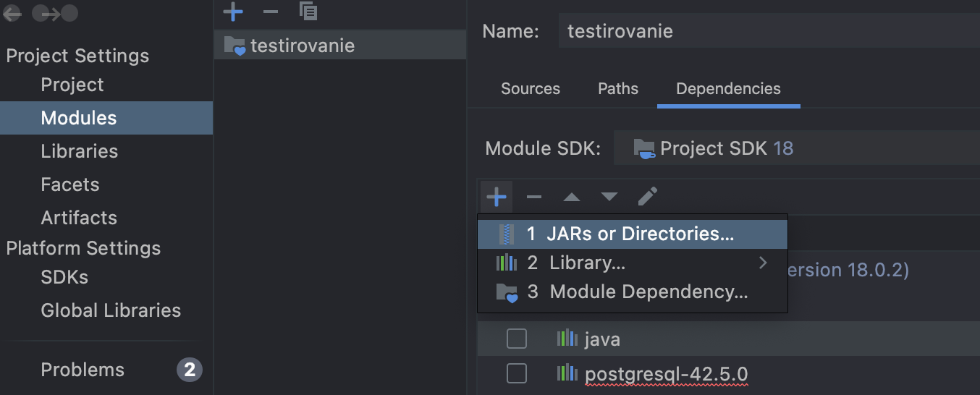Viewport: 980px width, 395px height.
Task: Open Global Libraries settings
Action: pos(111,310)
